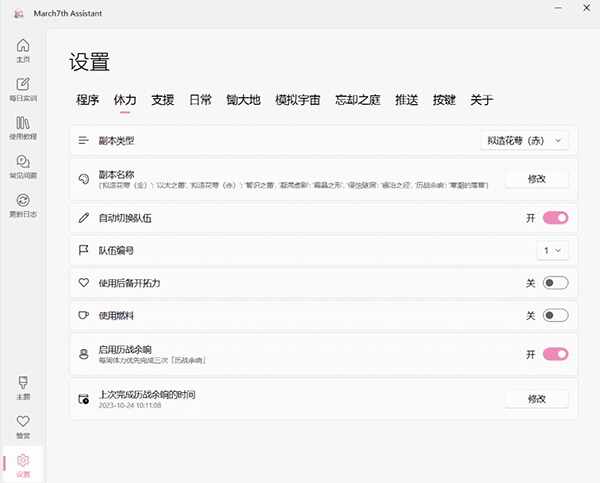Click the palette icon beside 副本名称
The height and width of the screenshot is (483, 600).
(x=83, y=179)
